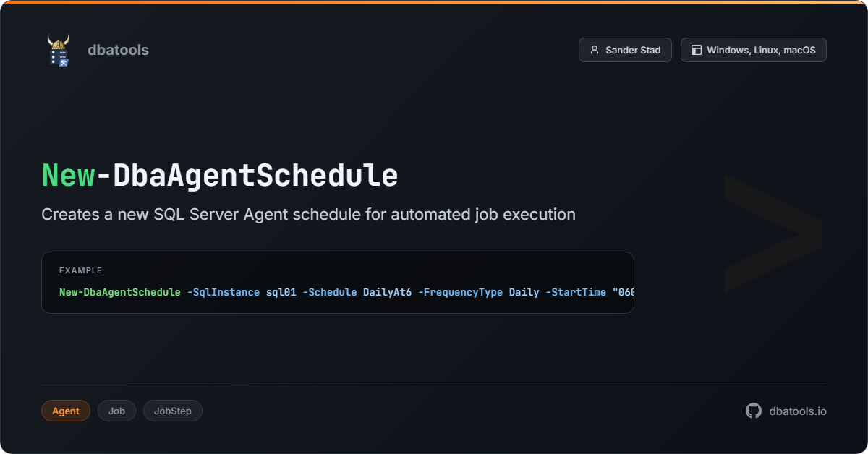The width and height of the screenshot is (868, 454).
Task: Open the Sander Stad author badge
Action: pyautogui.click(x=625, y=50)
